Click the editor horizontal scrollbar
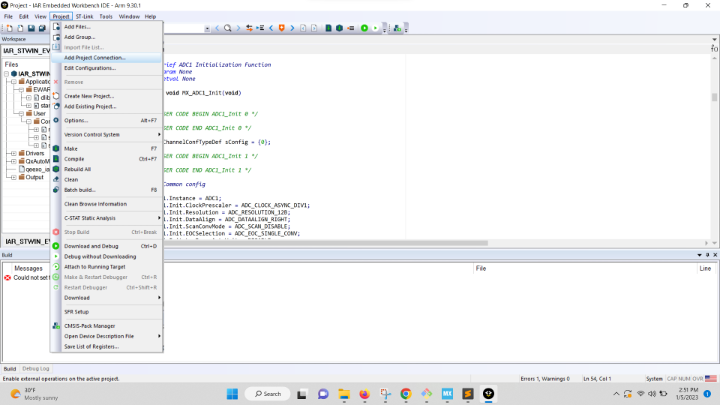This screenshot has width=720, height=406. [326, 243]
